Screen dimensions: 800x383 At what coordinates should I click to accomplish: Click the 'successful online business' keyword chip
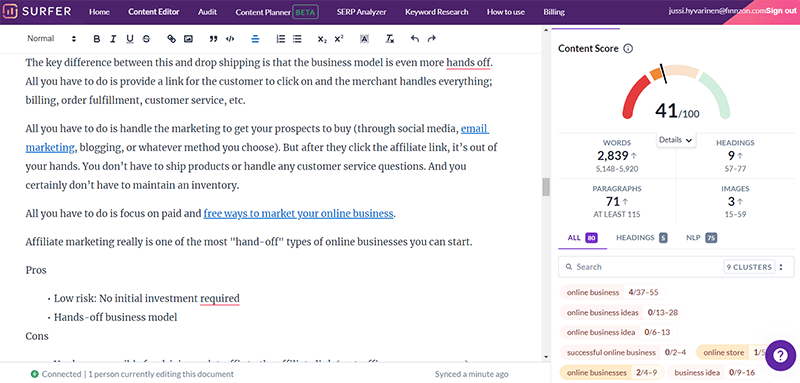pyautogui.click(x=626, y=352)
